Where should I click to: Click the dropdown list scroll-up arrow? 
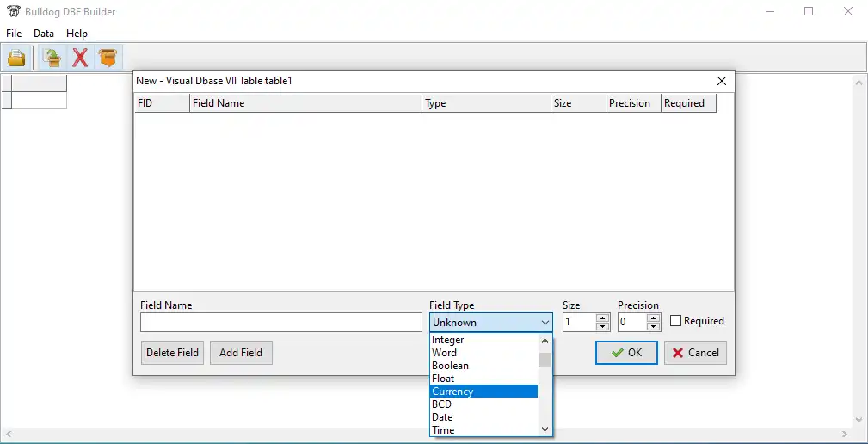[x=545, y=341]
